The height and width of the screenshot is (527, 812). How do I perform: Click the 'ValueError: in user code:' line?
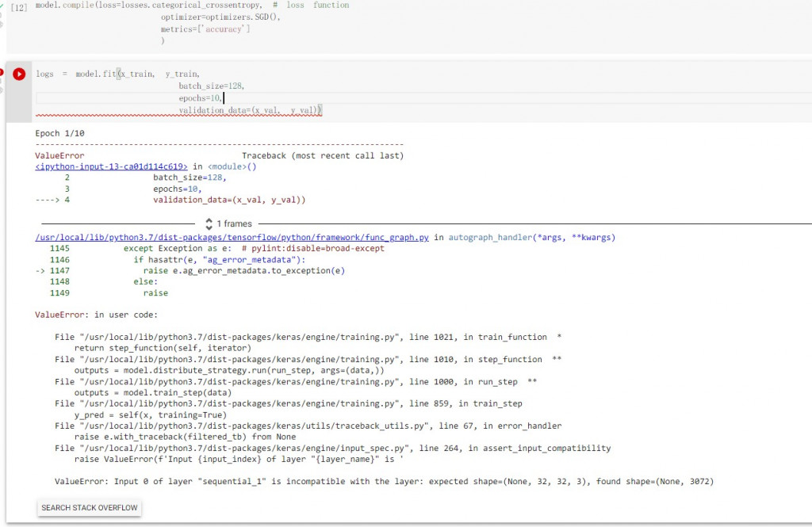[x=96, y=315]
